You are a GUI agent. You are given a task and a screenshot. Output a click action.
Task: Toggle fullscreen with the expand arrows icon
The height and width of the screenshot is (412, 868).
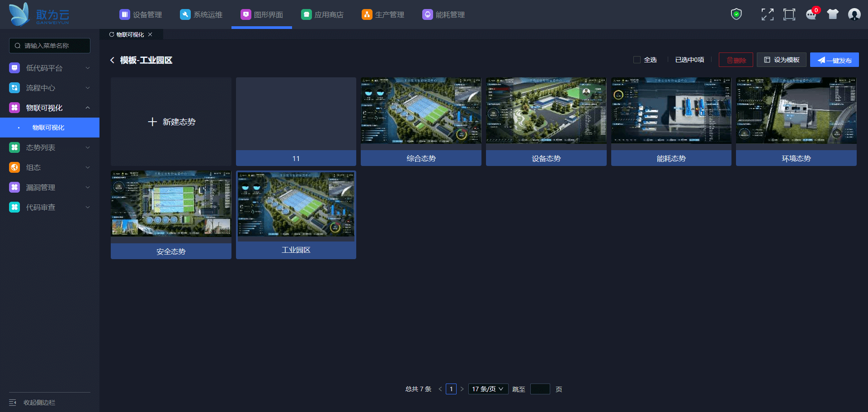767,14
